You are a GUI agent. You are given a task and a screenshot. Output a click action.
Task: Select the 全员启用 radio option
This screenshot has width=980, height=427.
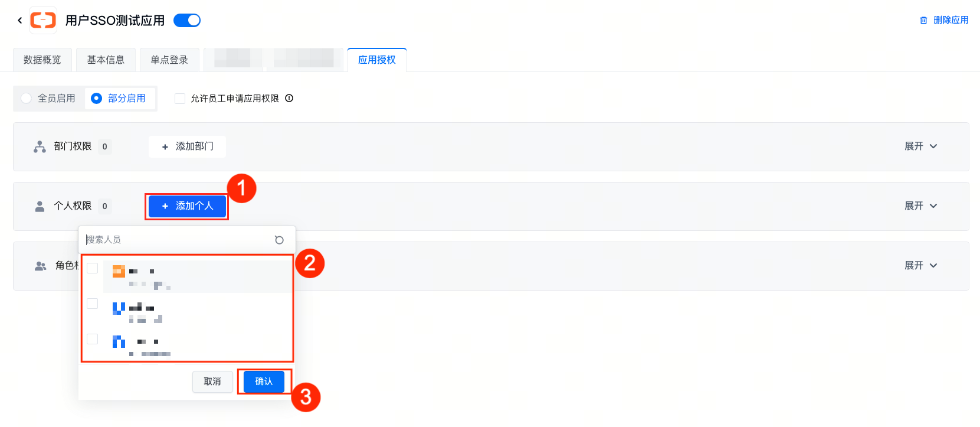click(x=27, y=99)
